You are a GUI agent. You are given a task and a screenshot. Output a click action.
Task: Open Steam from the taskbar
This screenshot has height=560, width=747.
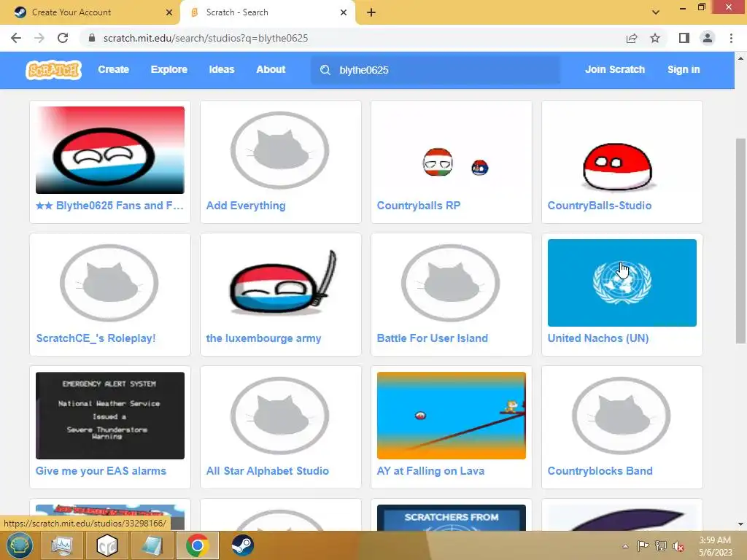click(x=242, y=545)
